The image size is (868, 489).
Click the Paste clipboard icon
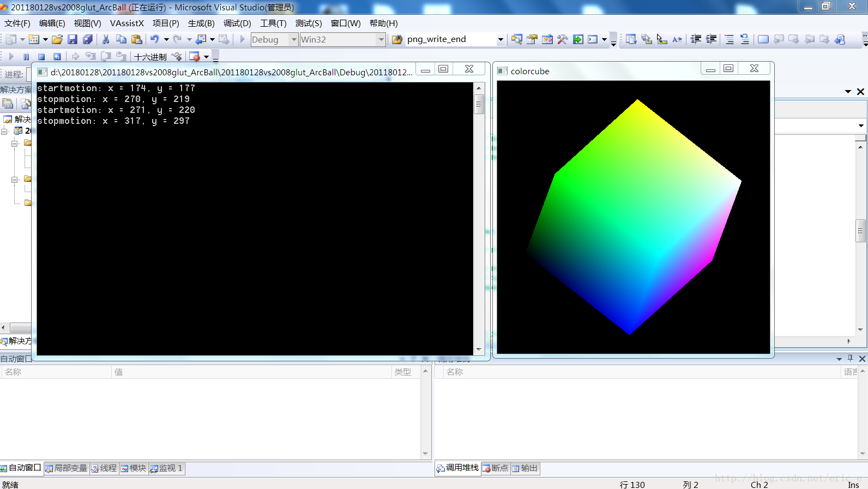tap(136, 39)
